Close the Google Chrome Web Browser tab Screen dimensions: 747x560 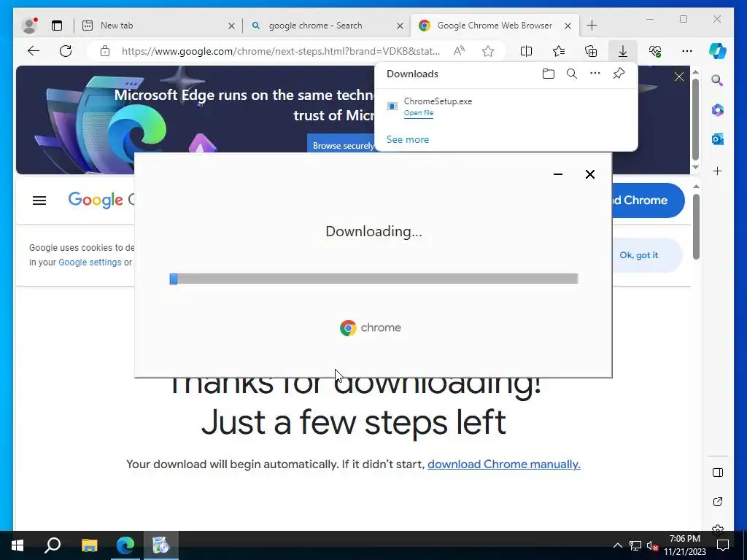(x=568, y=26)
